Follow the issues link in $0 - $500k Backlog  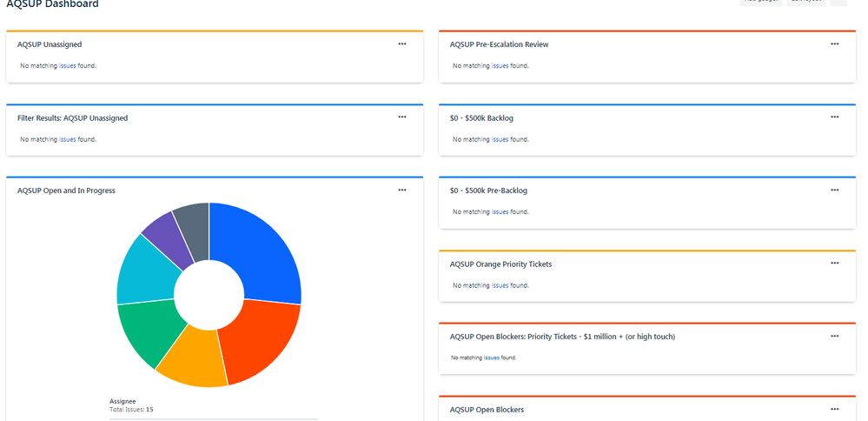(x=500, y=139)
